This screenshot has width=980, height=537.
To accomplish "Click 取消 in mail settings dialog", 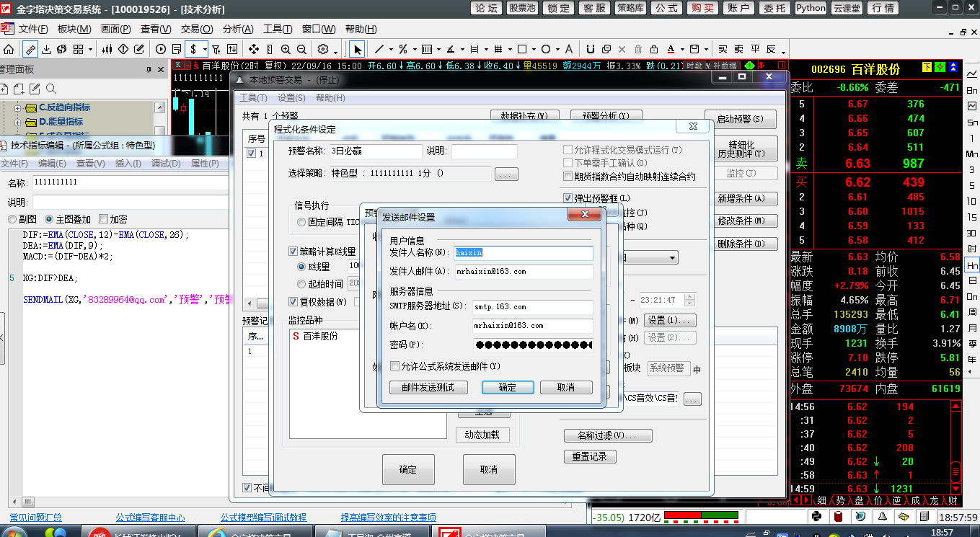I will pos(566,387).
